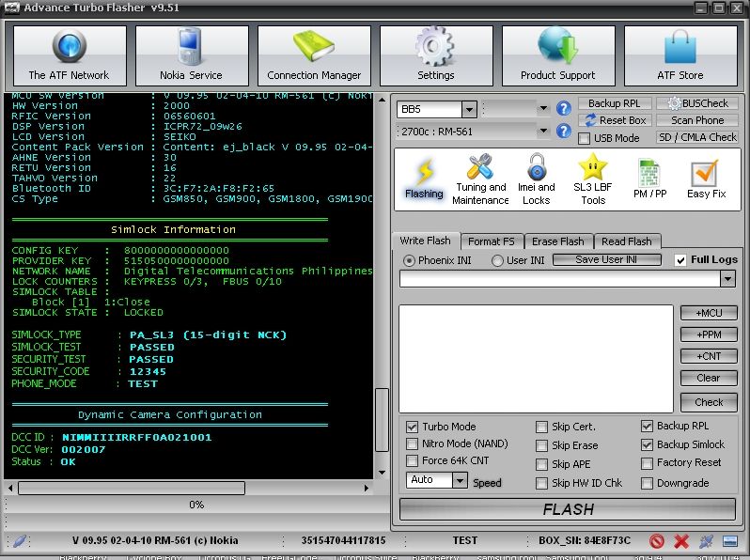The height and width of the screenshot is (560, 750).
Task: Switch to the Format FS tab
Action: tap(491, 241)
